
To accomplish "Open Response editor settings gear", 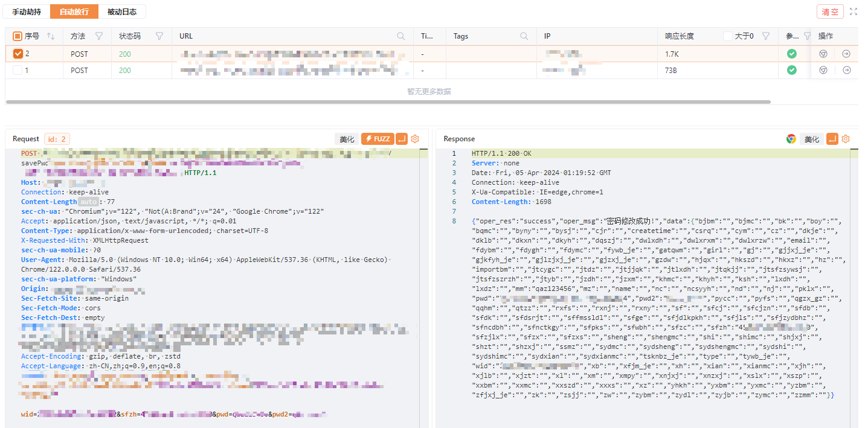I will [x=846, y=139].
